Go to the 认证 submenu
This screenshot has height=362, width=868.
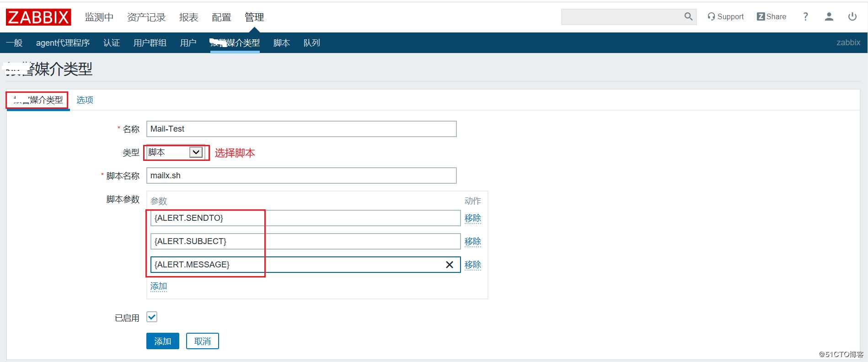112,43
